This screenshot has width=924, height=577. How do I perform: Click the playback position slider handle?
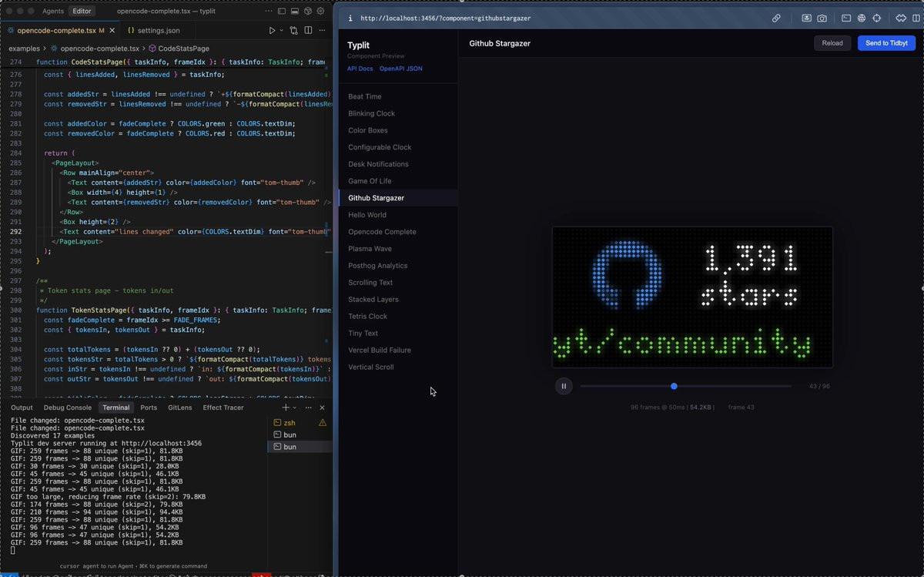(x=674, y=386)
